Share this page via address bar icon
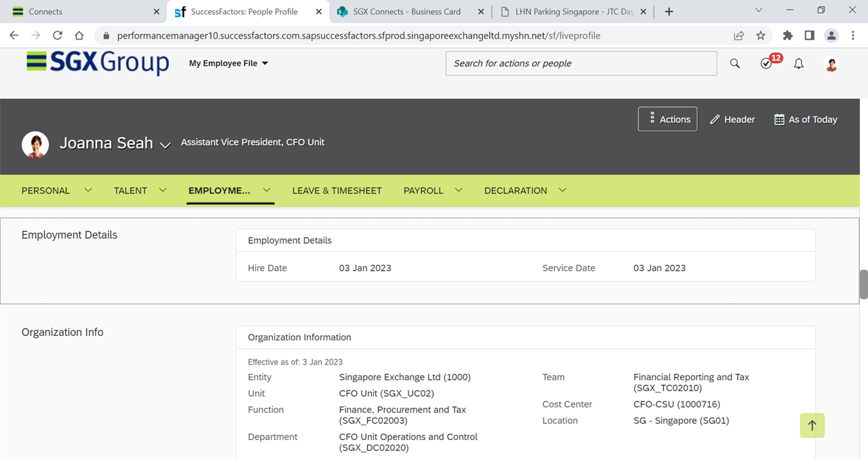Viewport: 868px width, 459px height. point(739,35)
